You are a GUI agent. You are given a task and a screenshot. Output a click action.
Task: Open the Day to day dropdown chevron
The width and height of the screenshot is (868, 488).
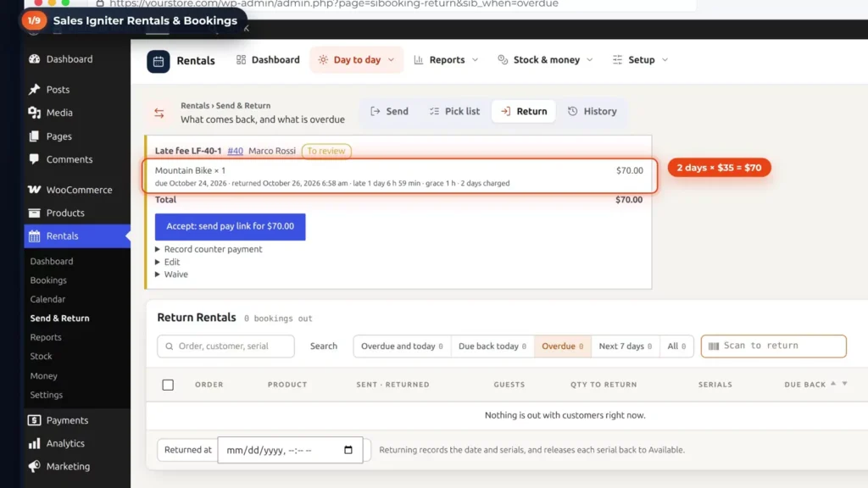click(x=392, y=60)
